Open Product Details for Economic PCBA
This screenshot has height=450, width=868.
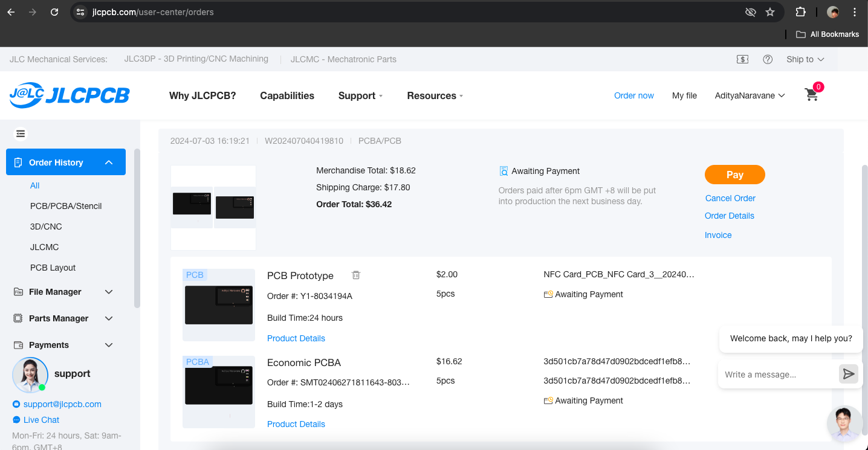296,424
